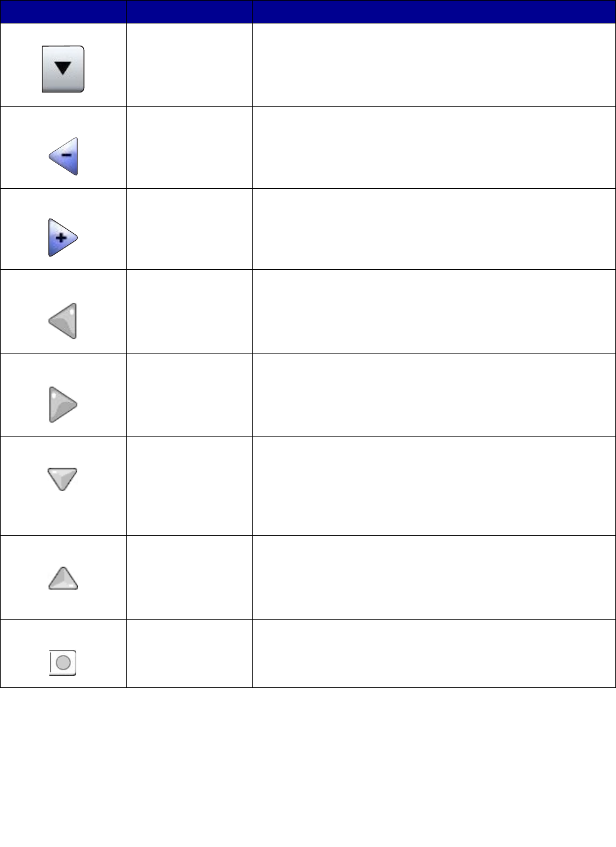Viewport: 616px width, 847px height.
Task: Click the gray left-pointing arrow
Action: 63,321
